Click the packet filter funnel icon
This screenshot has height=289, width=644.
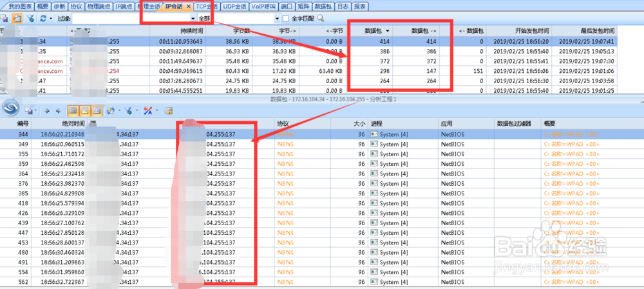[129, 111]
